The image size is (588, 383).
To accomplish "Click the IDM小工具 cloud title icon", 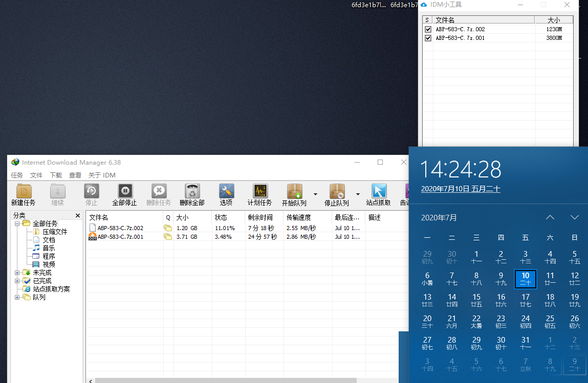I will (424, 5).
